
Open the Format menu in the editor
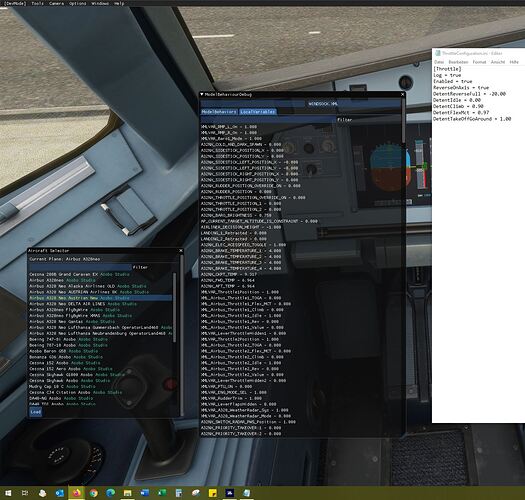pos(479,62)
